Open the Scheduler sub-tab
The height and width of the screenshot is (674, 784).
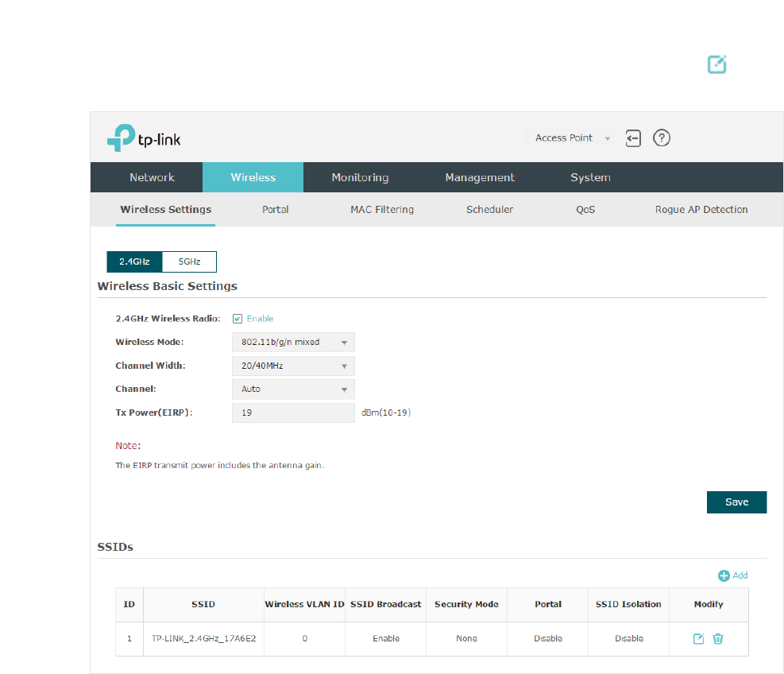point(489,210)
